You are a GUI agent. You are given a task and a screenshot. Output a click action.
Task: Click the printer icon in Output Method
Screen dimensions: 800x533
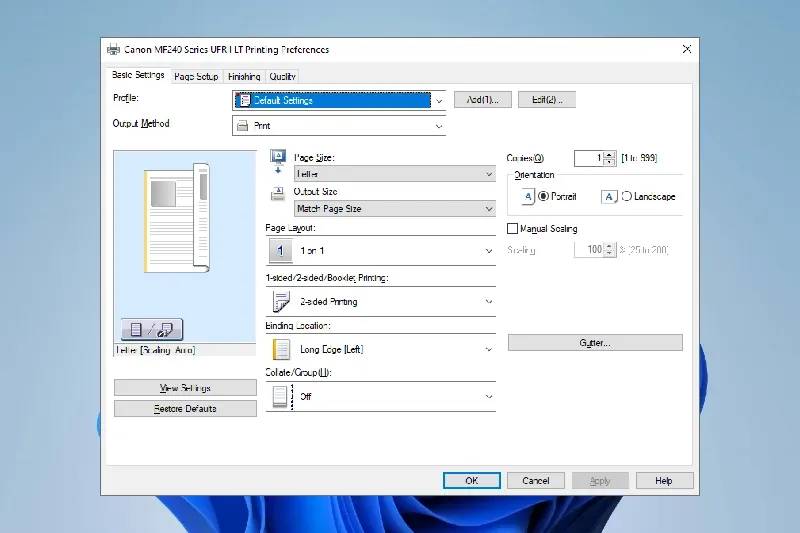click(x=243, y=125)
